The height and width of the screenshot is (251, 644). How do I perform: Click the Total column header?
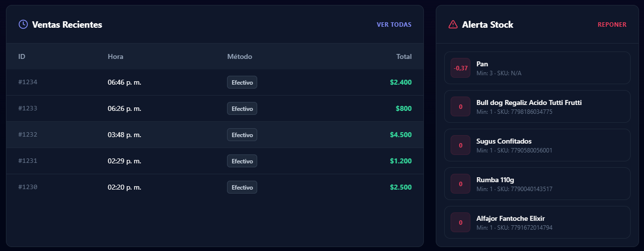tap(404, 56)
